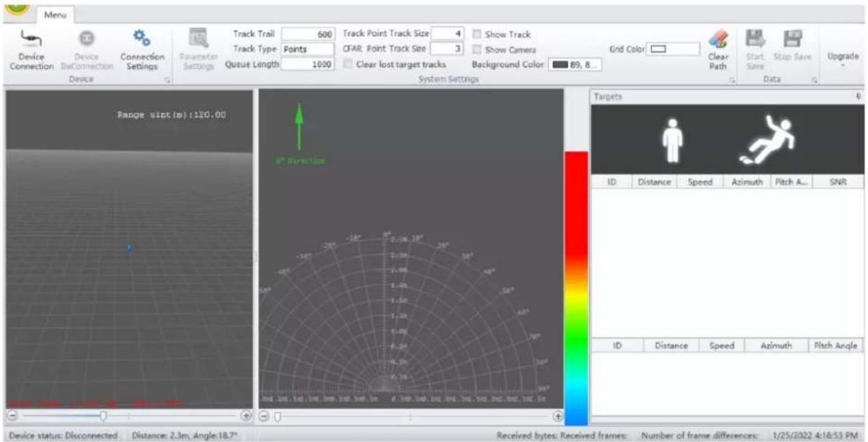This screenshot has height=442, width=868.
Task: Enable the Show Camera checkbox
Action: (x=477, y=49)
